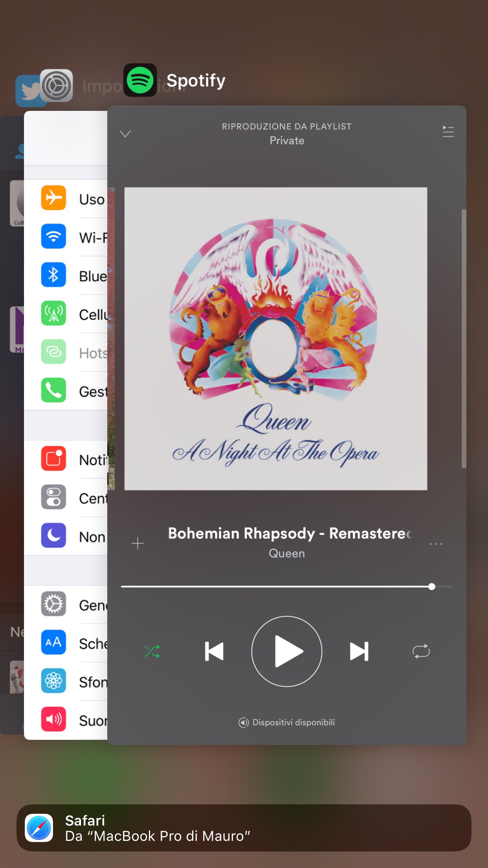Tap the Queen album artwork
This screenshot has height=868, width=488.
276,338
